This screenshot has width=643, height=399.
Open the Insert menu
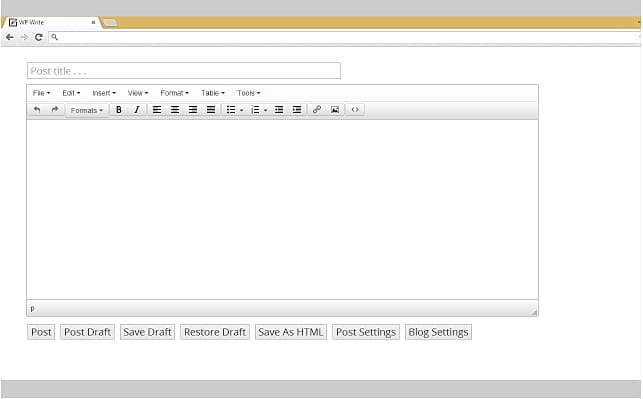point(104,93)
